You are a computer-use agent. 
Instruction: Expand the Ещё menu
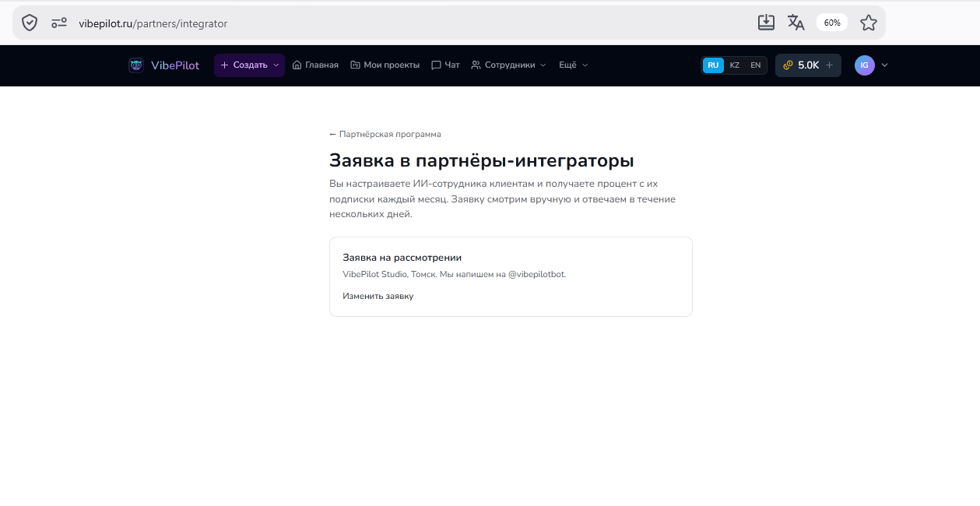[x=574, y=65]
